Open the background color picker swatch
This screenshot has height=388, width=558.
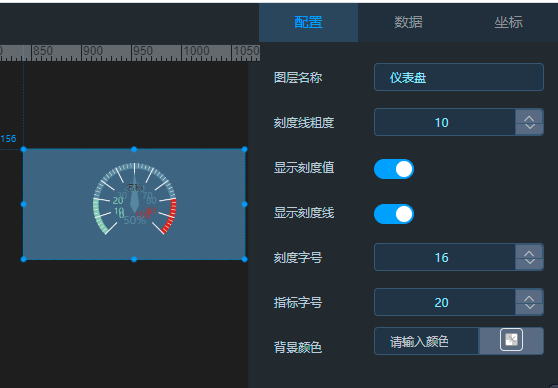511,340
